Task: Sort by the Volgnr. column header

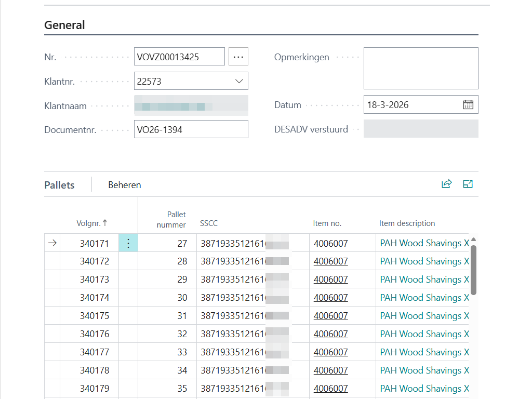Action: coord(91,223)
